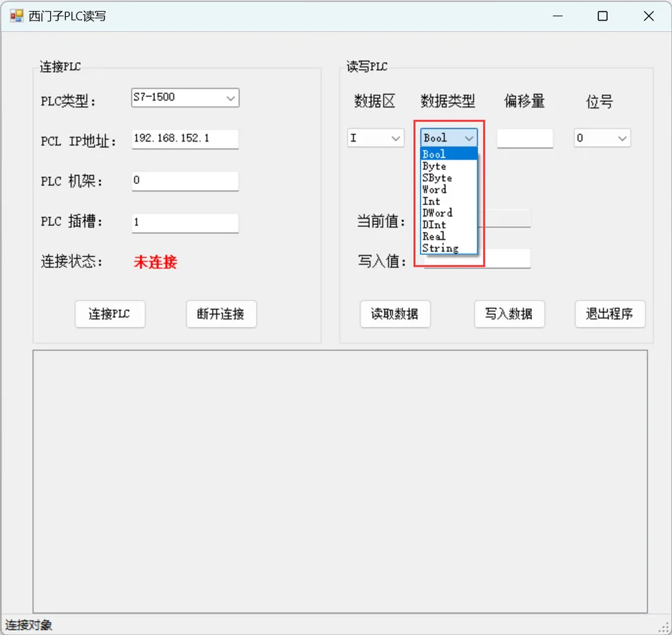This screenshot has width=672, height=635.
Task: Click the window resize grip in status bar
Action: click(x=664, y=627)
